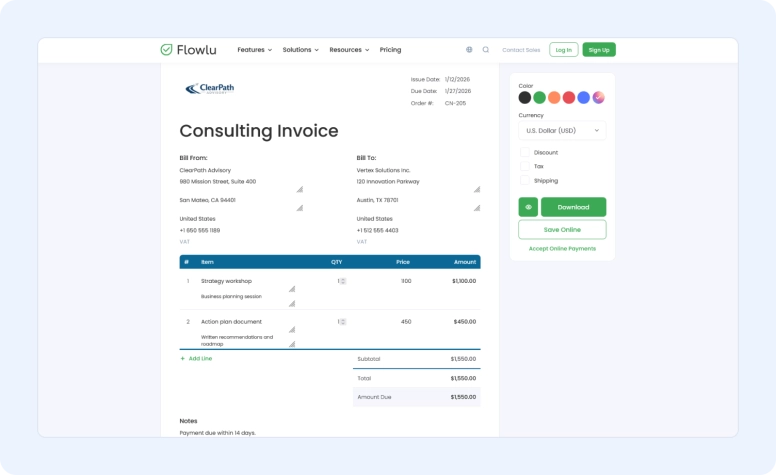The height and width of the screenshot is (475, 776).
Task: Open the language globe icon
Action: click(469, 49)
